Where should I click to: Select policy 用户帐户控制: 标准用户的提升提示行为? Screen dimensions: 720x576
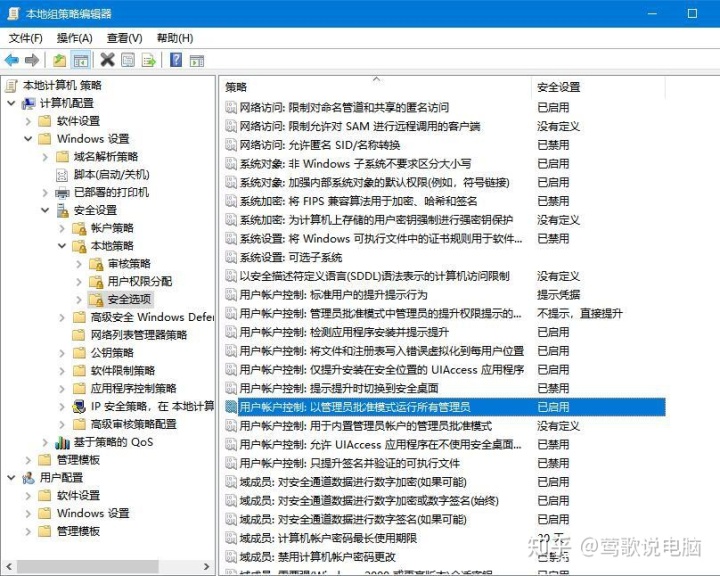coord(333,295)
